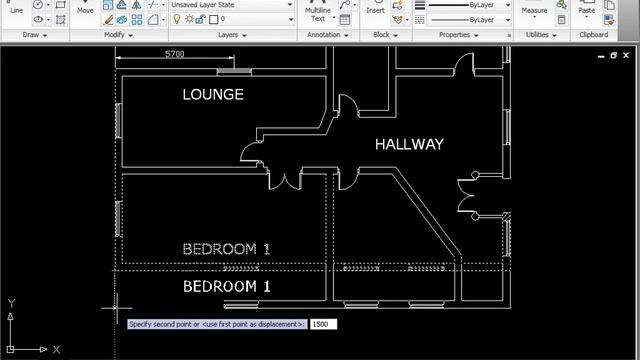Click the Copy Clip icon in Clipboard
The width and height of the screenshot is (640, 360).
pos(609,5)
